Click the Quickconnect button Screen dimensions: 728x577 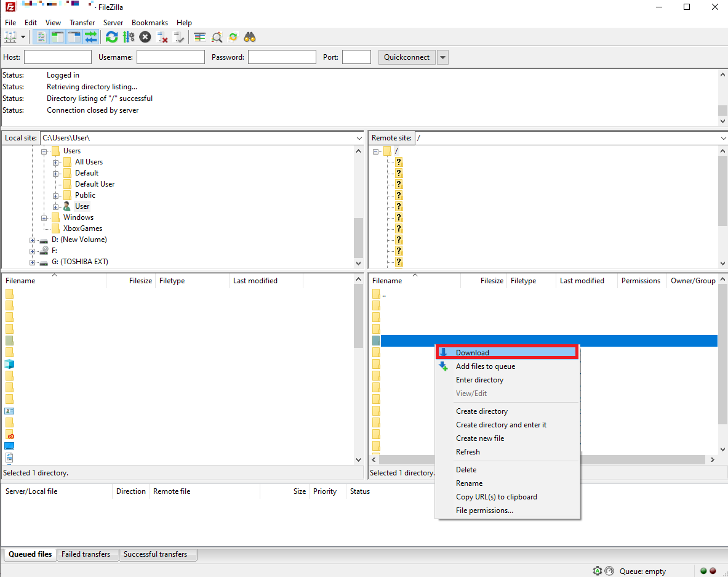coord(407,57)
